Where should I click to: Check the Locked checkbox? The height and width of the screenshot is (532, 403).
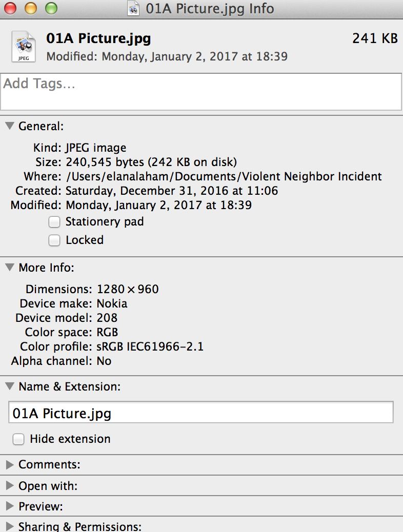pos(54,240)
